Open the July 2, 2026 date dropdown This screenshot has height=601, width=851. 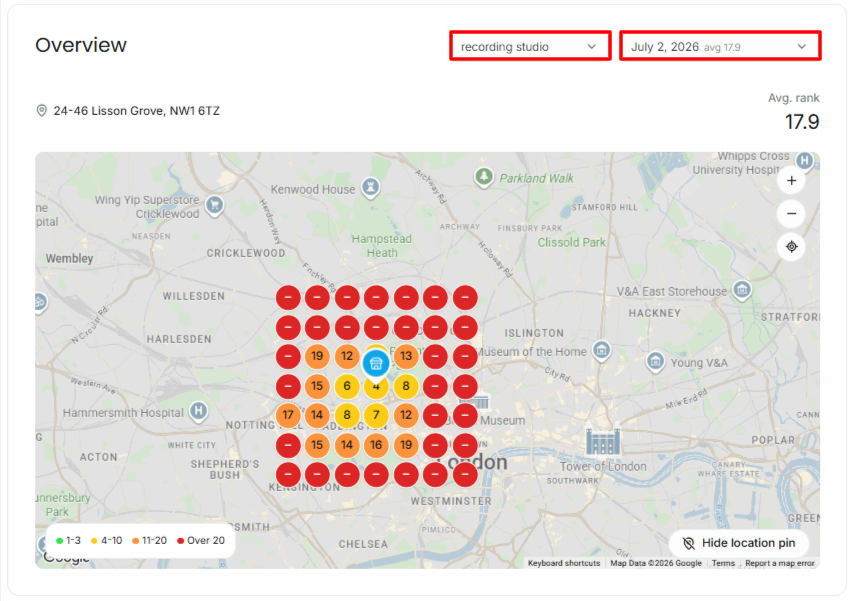point(720,46)
